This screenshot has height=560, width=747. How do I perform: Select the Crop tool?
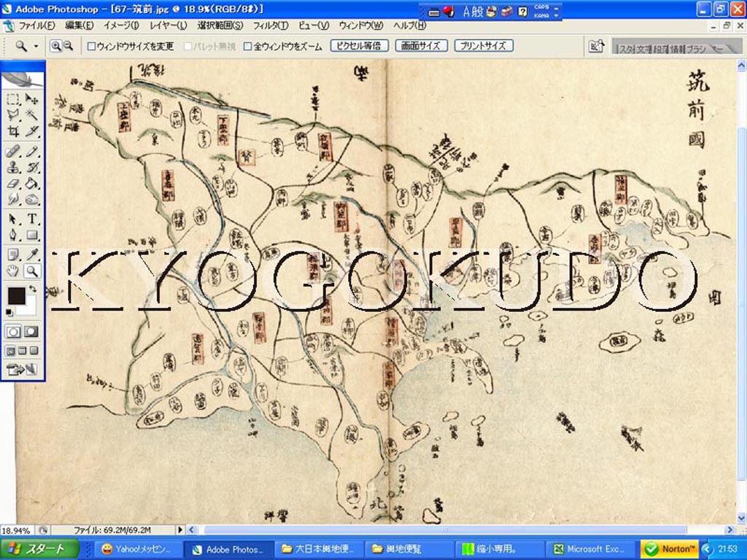tap(13, 131)
